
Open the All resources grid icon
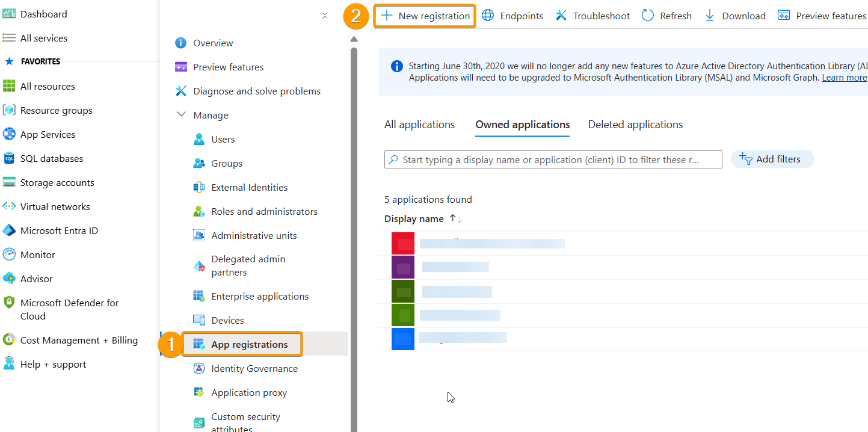coord(9,86)
